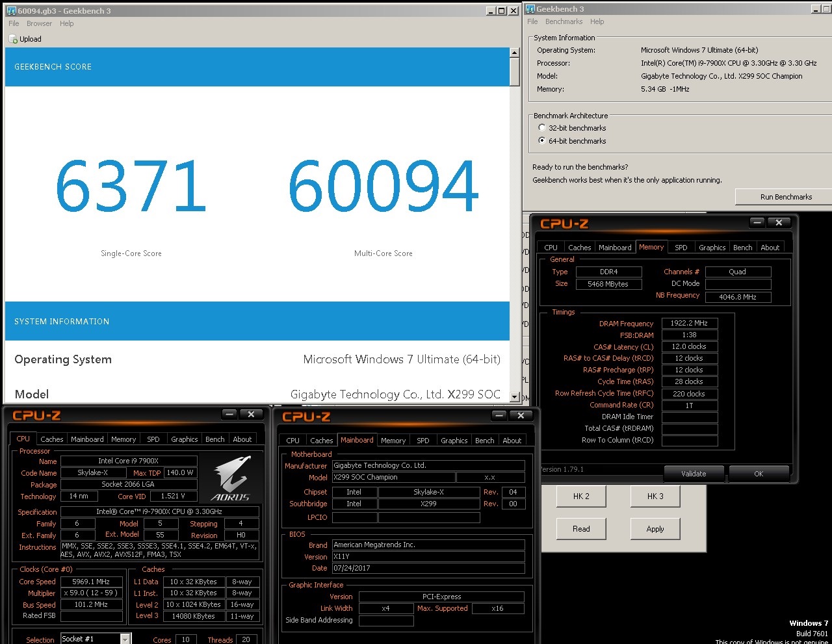Image resolution: width=832 pixels, height=644 pixels.
Task: Switch to Bench tab in CPU-Z CPU window
Action: pos(215,439)
